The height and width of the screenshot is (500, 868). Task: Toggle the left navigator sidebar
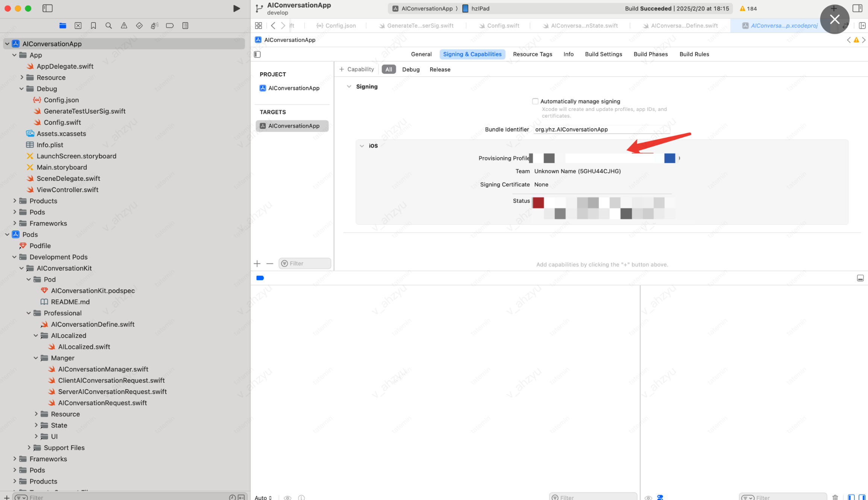[47, 8]
